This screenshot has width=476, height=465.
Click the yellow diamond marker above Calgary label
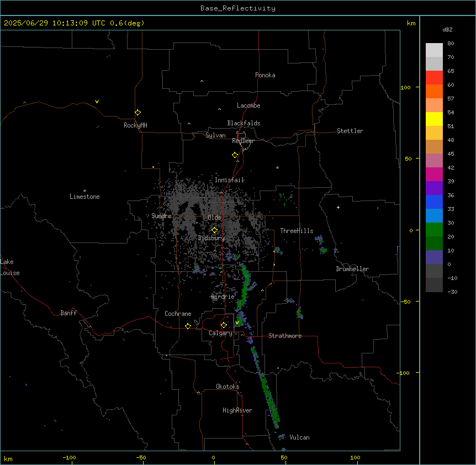click(224, 325)
